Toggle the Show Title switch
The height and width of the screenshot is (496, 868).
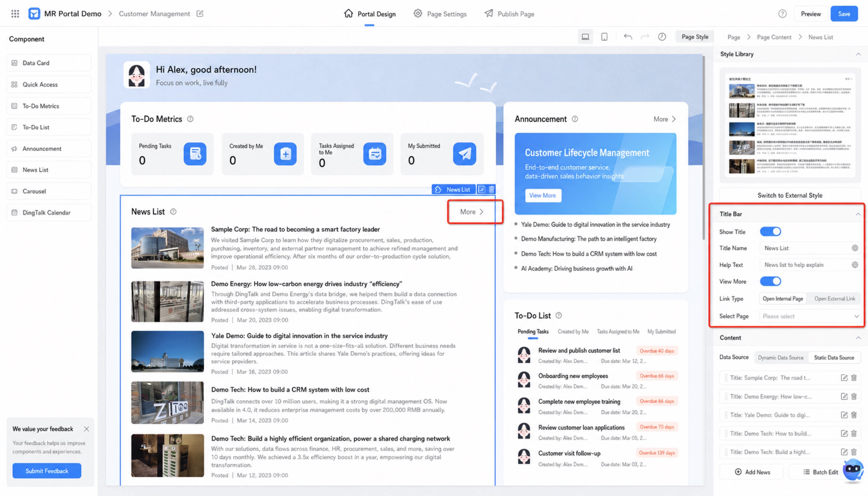[x=770, y=232]
